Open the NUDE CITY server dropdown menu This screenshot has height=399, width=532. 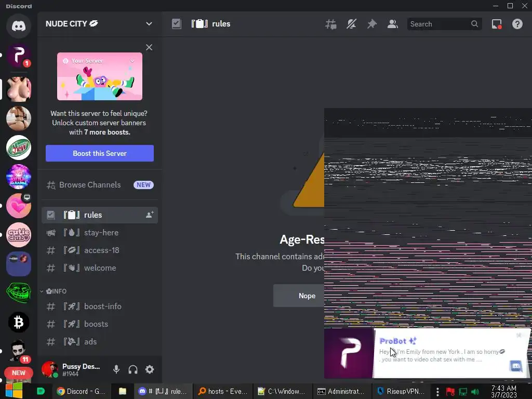point(149,24)
